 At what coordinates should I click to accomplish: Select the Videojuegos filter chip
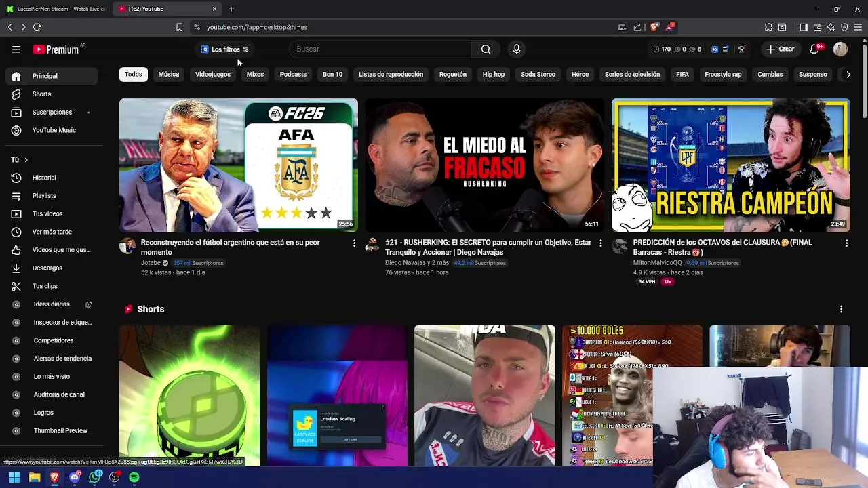213,74
